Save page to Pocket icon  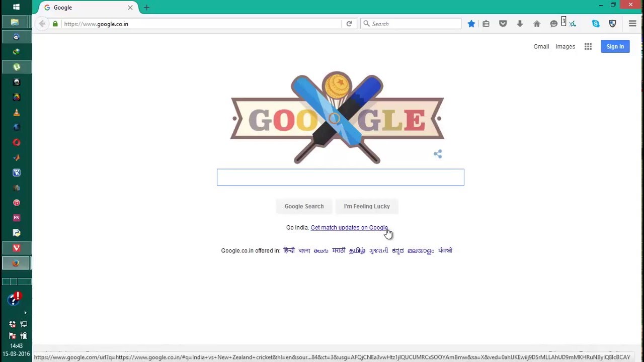pyautogui.click(x=503, y=24)
